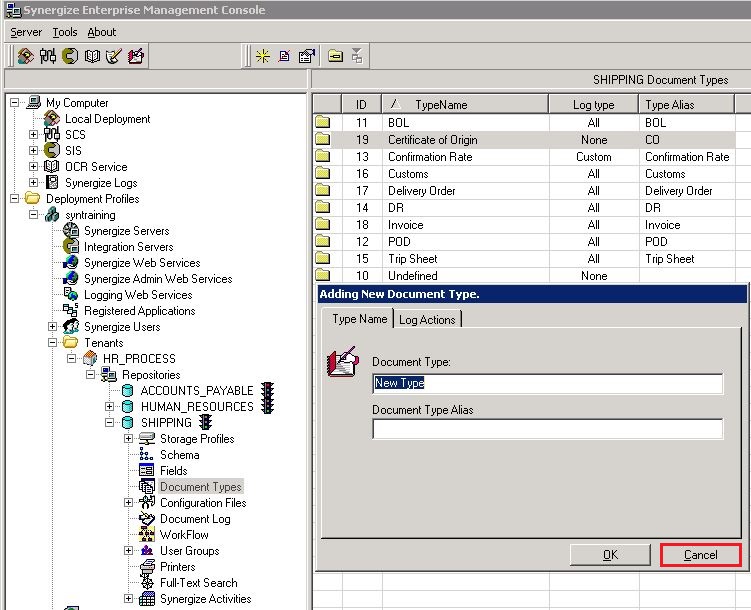Select the Undefined type row
Screen dimensions: 751x610
[524, 275]
